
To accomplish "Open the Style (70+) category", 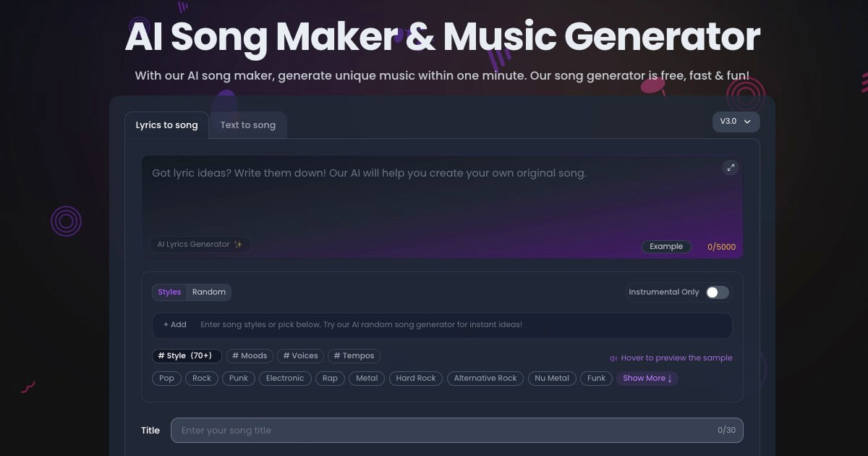I will pos(187,355).
